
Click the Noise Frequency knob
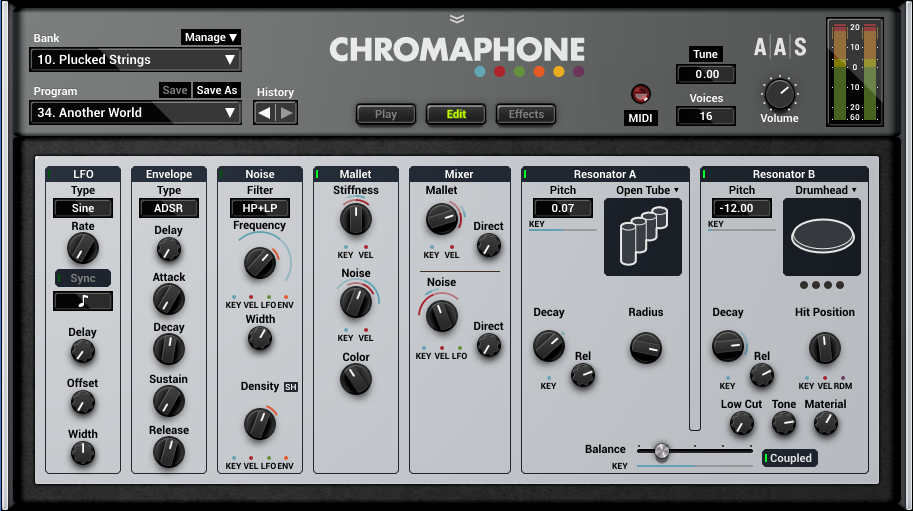260,262
